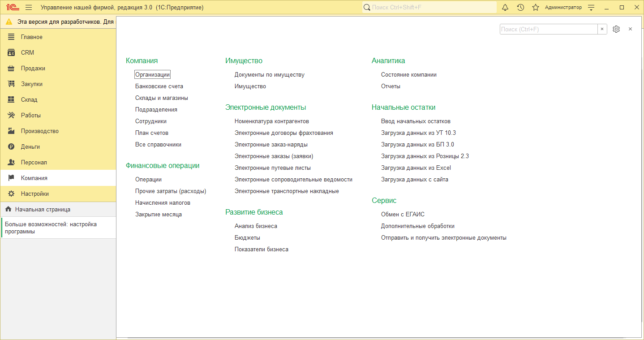The image size is (644, 340).
Task: Open the history clock icon
Action: tap(520, 8)
